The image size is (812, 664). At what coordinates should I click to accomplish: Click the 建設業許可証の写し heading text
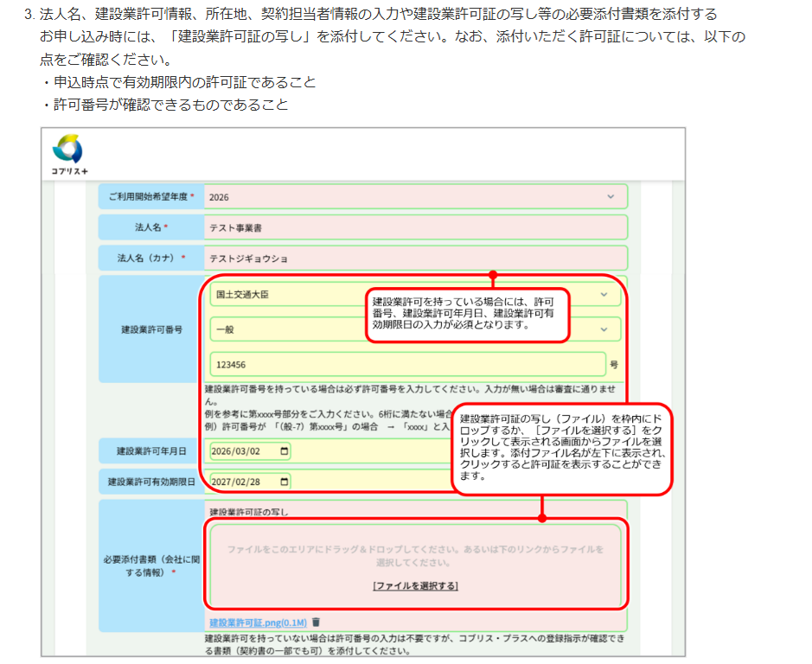[249, 513]
